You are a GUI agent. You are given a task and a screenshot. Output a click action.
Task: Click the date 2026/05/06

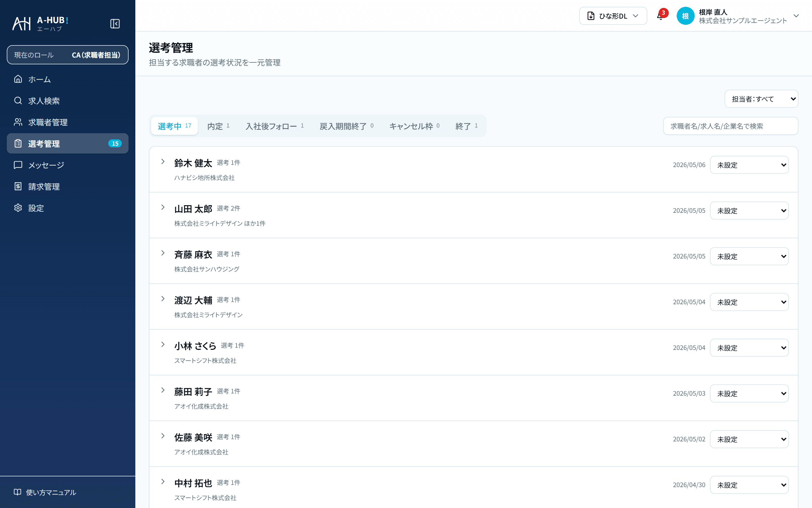coord(689,165)
